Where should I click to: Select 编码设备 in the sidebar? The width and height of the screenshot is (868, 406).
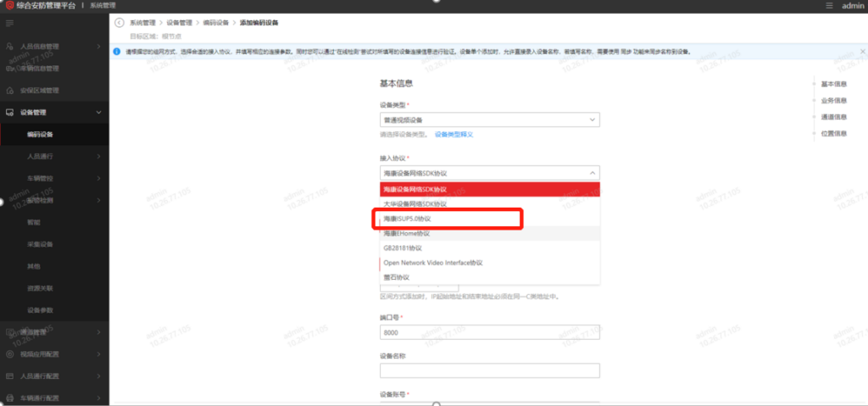[x=40, y=135]
